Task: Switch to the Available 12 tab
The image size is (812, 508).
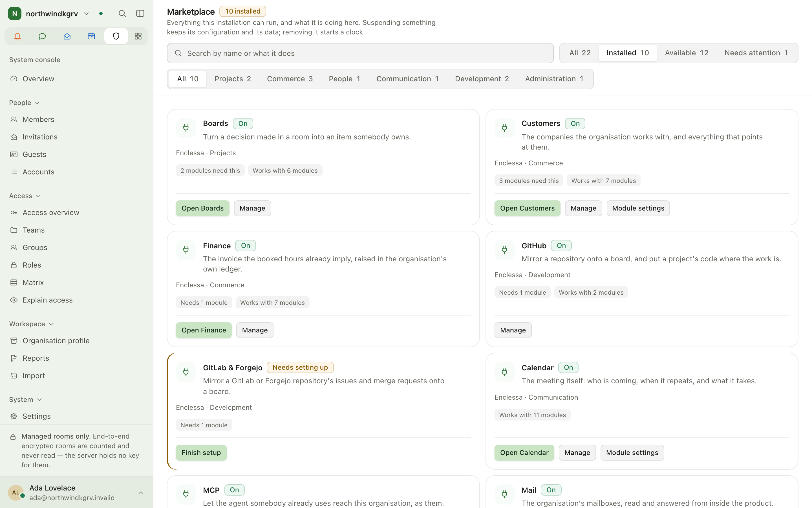Action: tap(687, 53)
